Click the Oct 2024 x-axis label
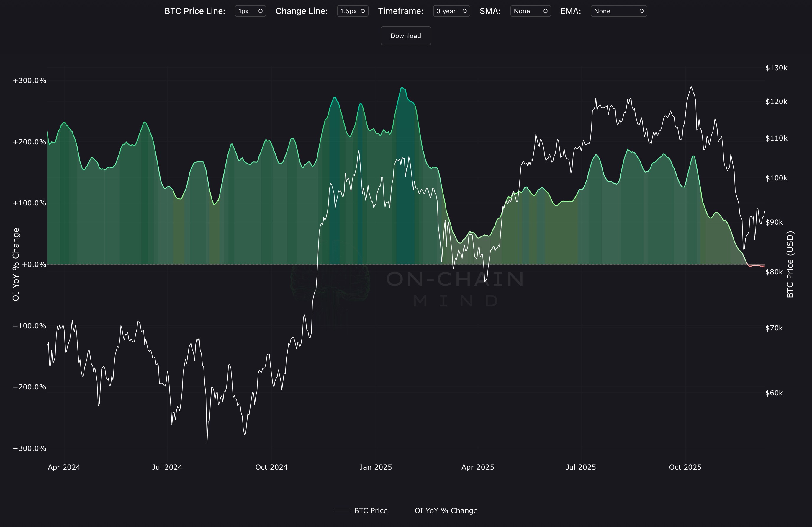Image resolution: width=812 pixels, height=527 pixels. pos(271,467)
